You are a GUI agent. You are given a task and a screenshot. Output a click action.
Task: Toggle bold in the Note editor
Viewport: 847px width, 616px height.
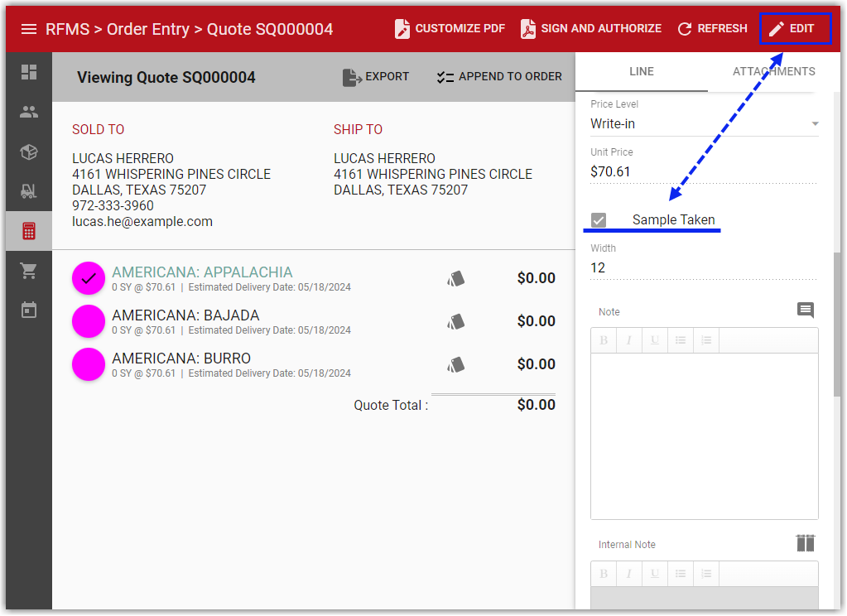click(x=604, y=340)
